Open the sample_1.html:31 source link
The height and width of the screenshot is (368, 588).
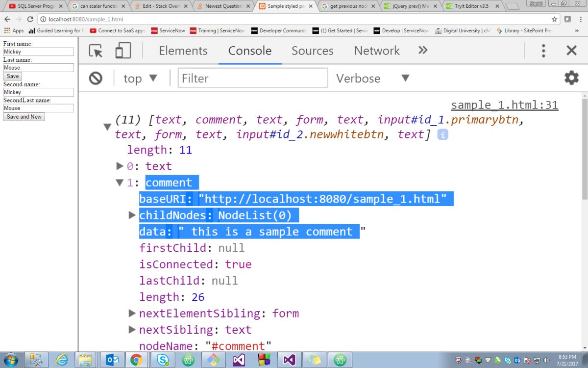tap(504, 105)
